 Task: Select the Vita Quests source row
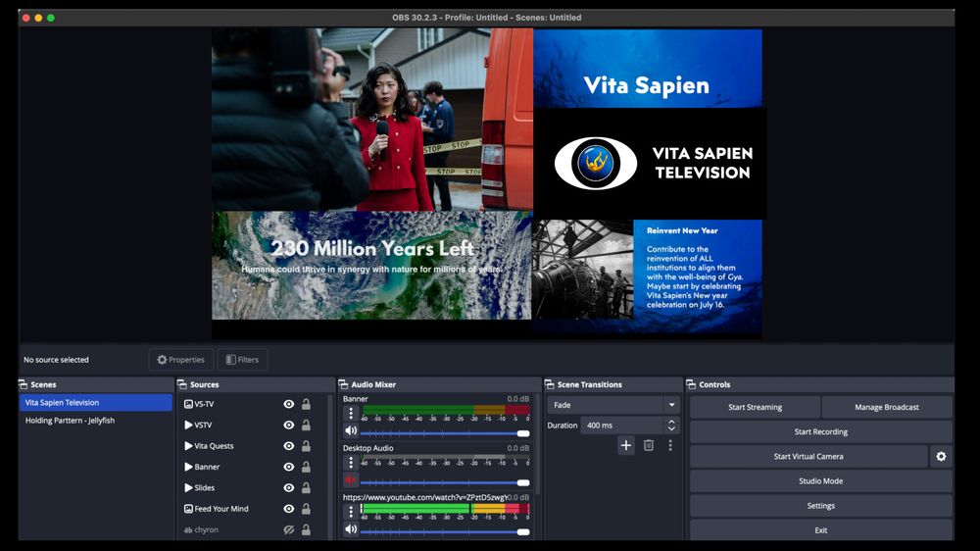point(253,446)
